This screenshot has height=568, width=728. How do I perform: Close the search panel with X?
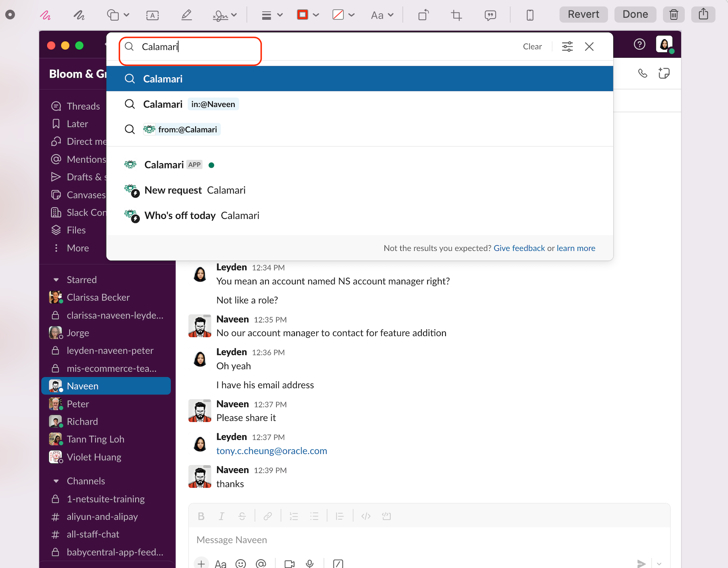589,46
